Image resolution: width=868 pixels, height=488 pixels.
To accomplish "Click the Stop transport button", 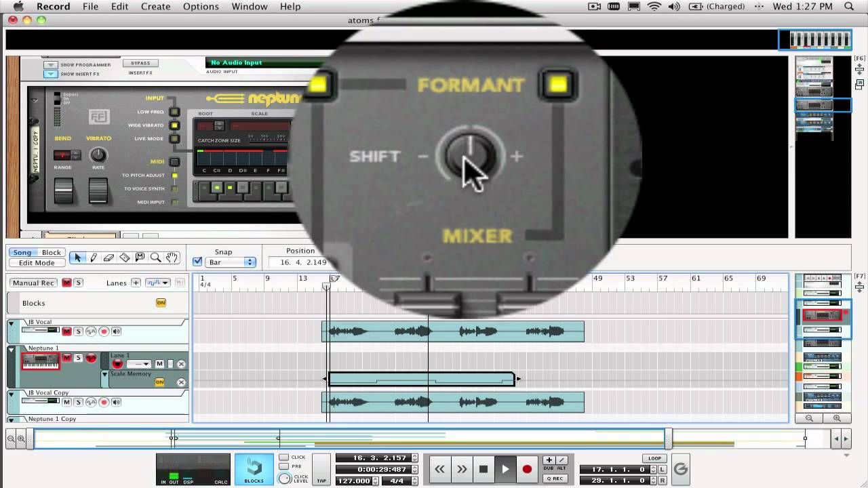I will point(484,469).
